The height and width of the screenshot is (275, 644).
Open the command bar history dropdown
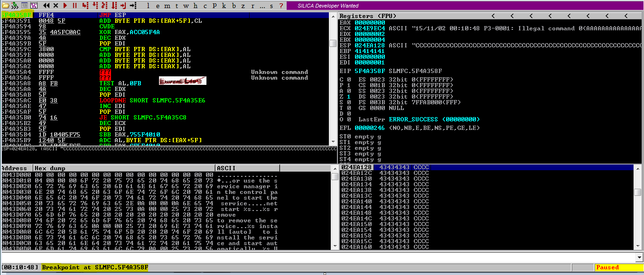(639, 257)
